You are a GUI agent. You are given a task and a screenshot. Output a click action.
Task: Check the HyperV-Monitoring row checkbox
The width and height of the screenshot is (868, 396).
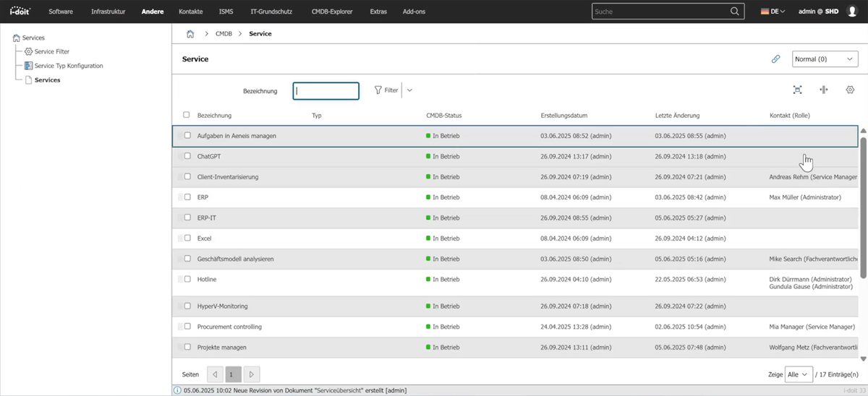tap(187, 306)
